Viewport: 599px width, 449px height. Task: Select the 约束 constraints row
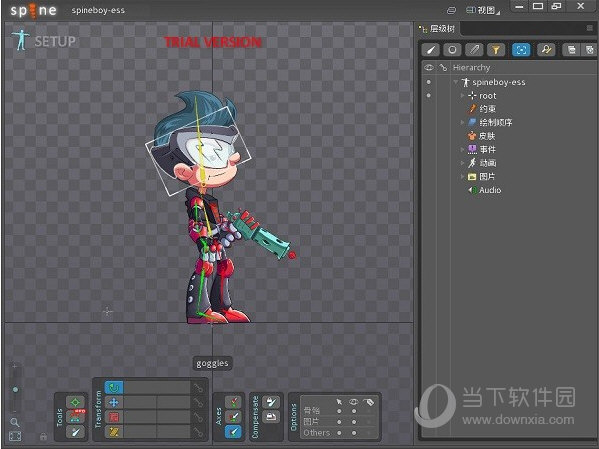(x=482, y=109)
